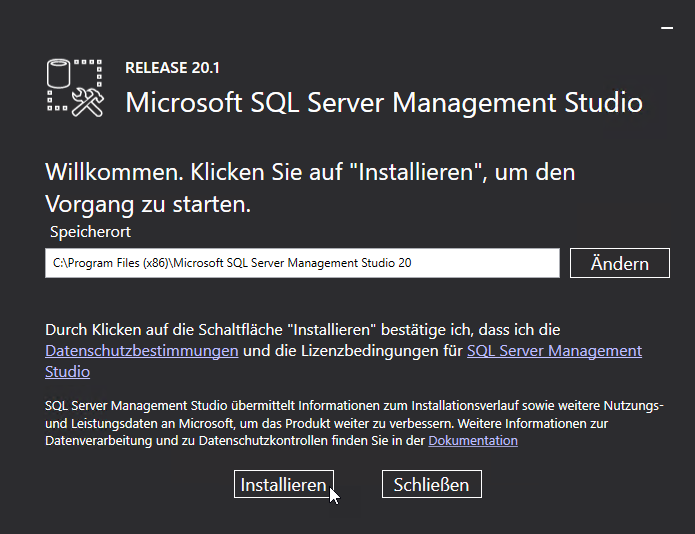This screenshot has width=695, height=534.
Task: Click Ändern to change the install location
Action: click(x=619, y=263)
